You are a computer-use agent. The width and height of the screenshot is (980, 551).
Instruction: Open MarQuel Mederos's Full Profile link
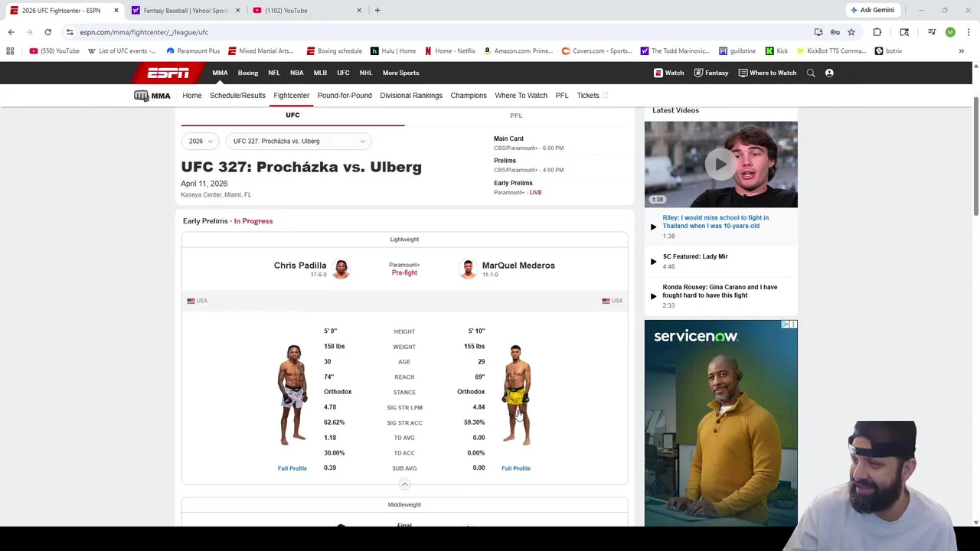coord(516,468)
